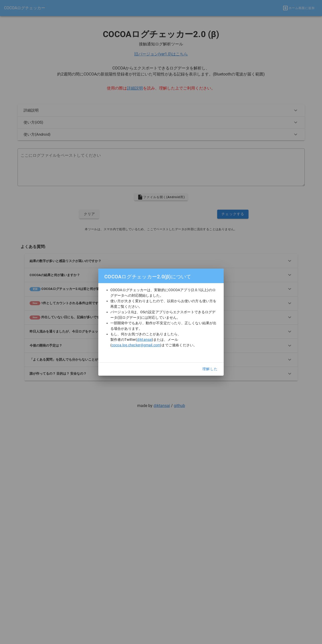The height and width of the screenshot is (644, 322).
Task: Click New badge beside 外出していない日
Action: [x=35, y=317]
